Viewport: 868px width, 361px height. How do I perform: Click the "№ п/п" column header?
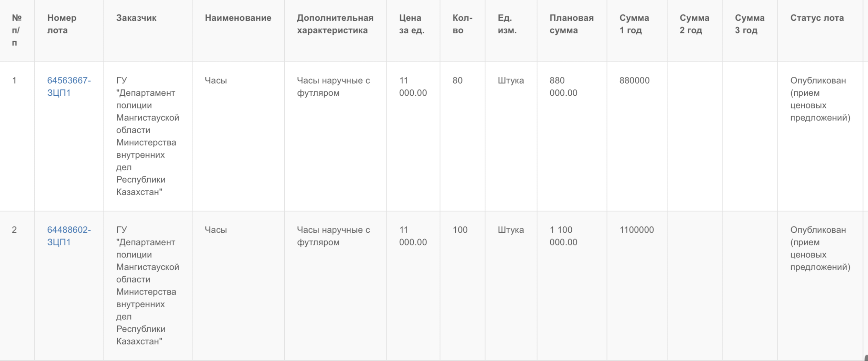(x=16, y=30)
